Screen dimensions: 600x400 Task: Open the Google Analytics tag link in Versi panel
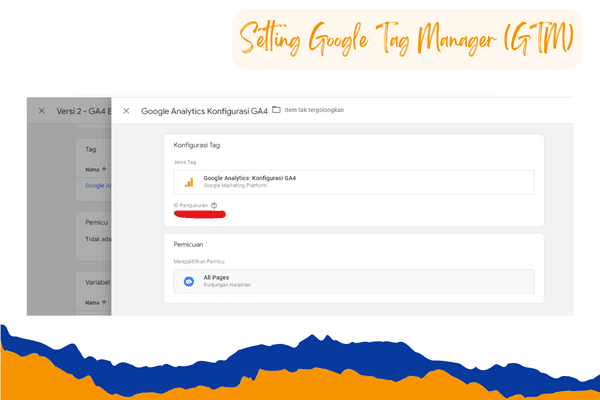click(98, 186)
